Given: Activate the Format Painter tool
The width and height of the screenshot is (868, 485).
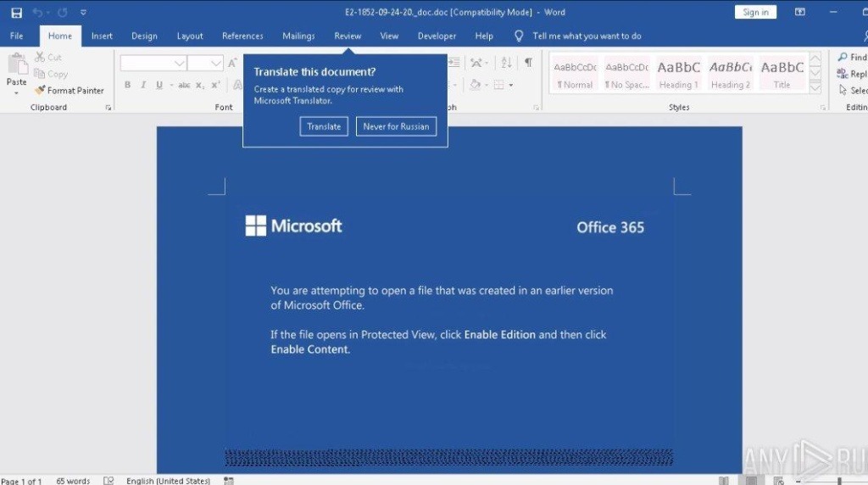Looking at the screenshot, I should pos(69,91).
